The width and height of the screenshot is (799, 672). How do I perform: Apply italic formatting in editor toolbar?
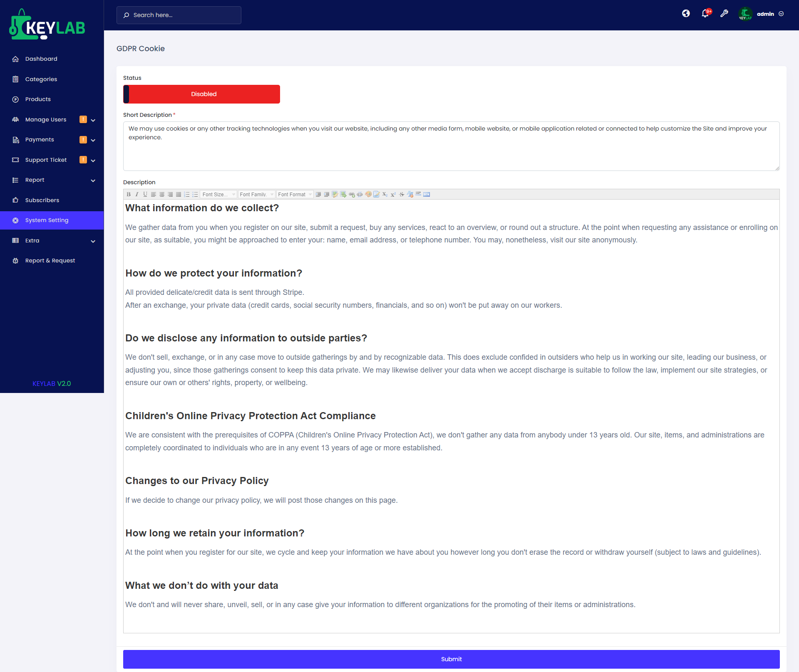tap(136, 194)
